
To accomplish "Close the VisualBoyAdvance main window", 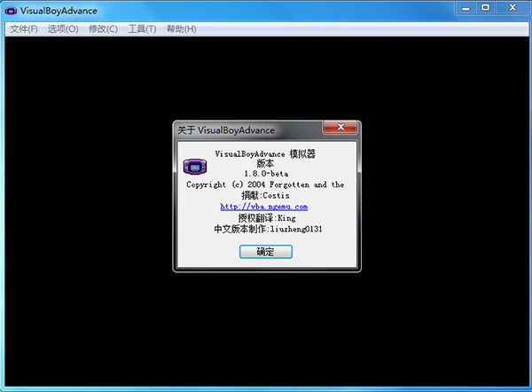I will [512, 8].
